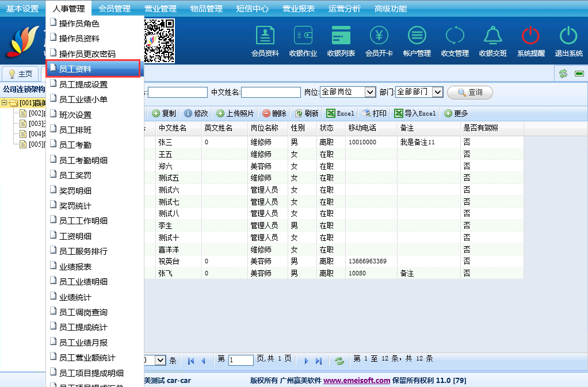Open 帐户管理 account management icon
The width and height of the screenshot is (588, 387).
[417, 41]
